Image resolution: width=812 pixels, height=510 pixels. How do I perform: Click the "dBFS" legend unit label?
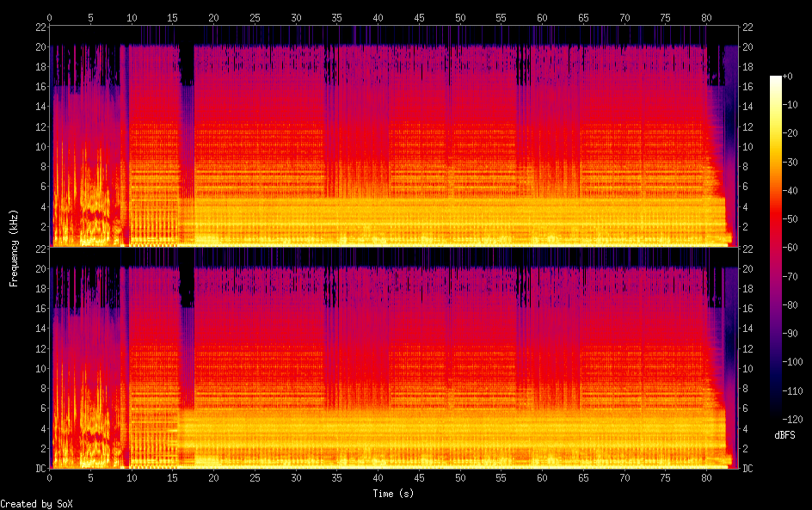pyautogui.click(x=784, y=435)
